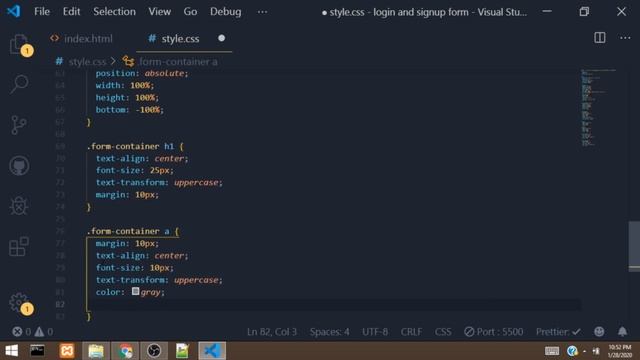The width and height of the screenshot is (640, 360).
Task: Click the .form-container a breadcrumb
Action: tap(178, 62)
